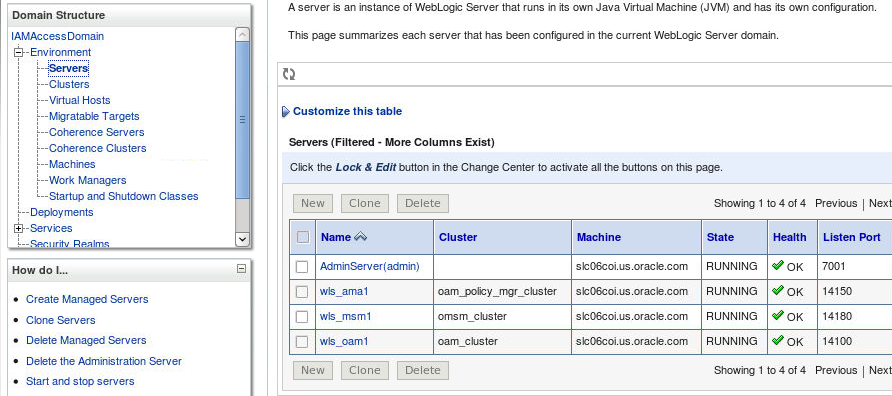Collapse the Environment tree node
892x396 pixels.
click(x=18, y=52)
